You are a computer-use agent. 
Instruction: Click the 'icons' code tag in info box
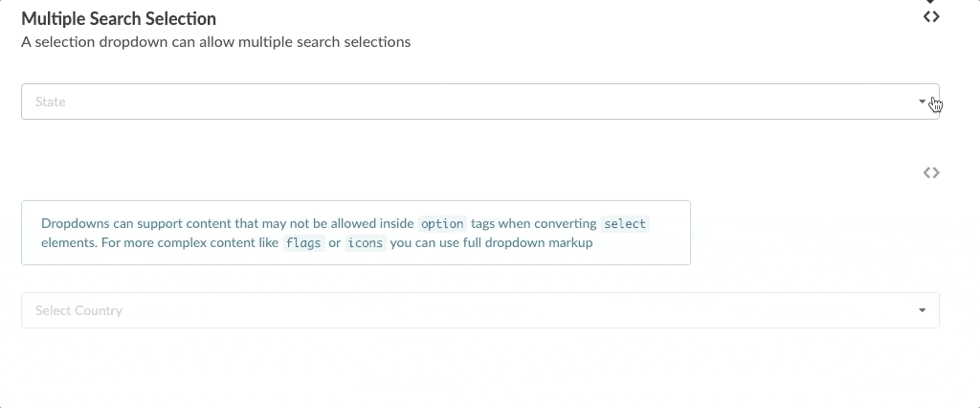point(365,243)
